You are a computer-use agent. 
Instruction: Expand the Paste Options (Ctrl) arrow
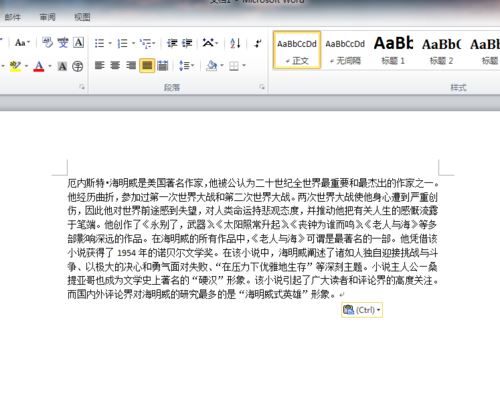click(x=378, y=310)
